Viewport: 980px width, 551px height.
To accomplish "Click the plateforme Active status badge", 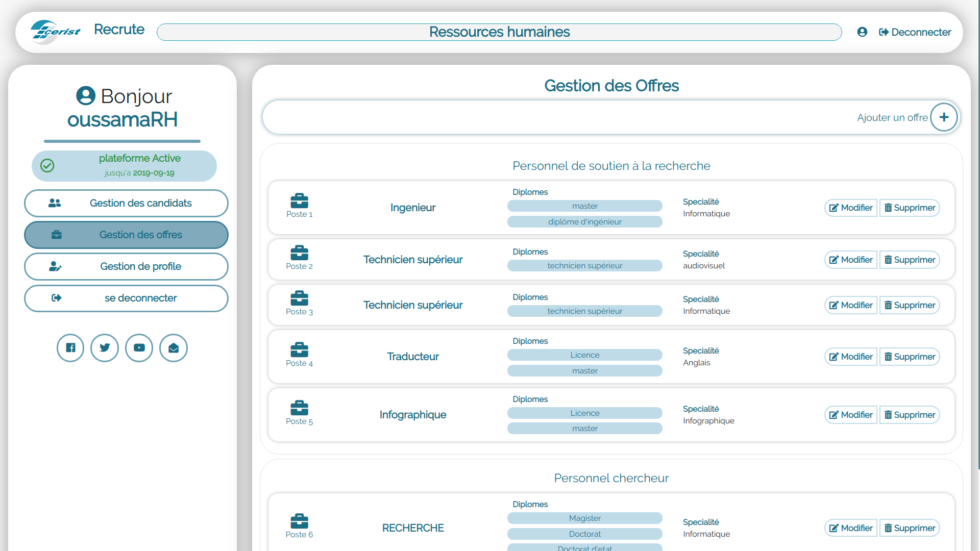I will [124, 165].
